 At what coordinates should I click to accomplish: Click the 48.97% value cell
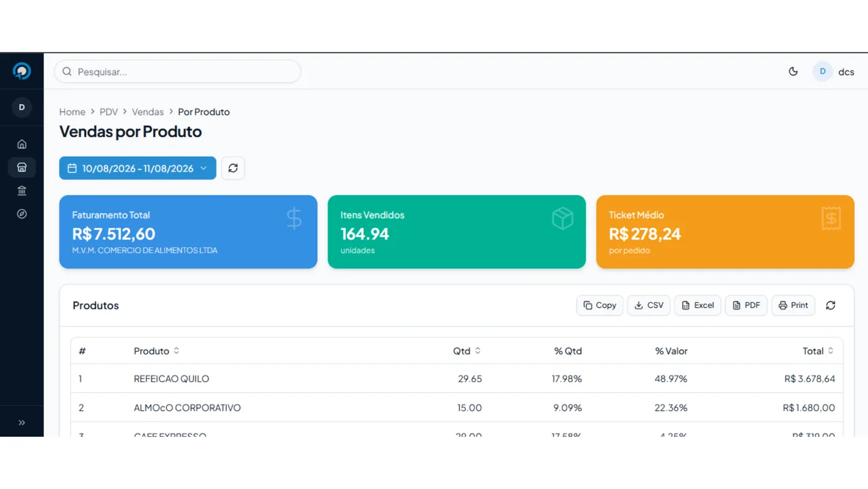(671, 379)
